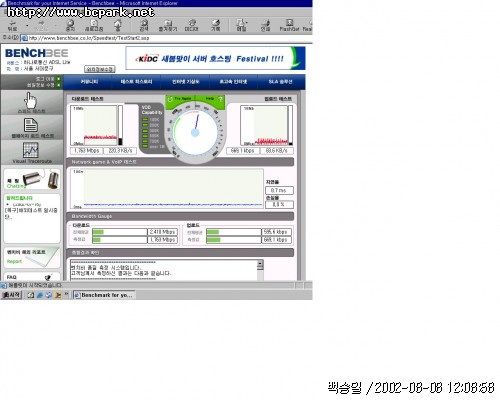500x400 pixels.
Task: Open the Favorites toolbar button
Action: coord(168,25)
